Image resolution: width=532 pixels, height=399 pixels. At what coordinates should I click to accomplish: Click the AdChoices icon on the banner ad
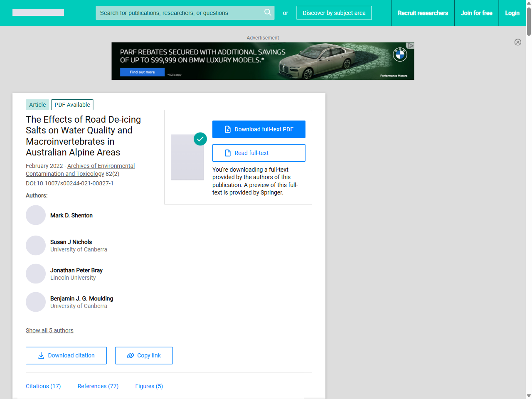(411, 45)
